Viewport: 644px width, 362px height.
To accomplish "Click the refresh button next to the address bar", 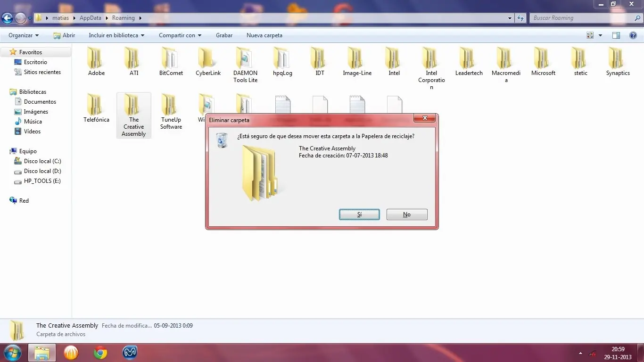I will pyautogui.click(x=520, y=18).
